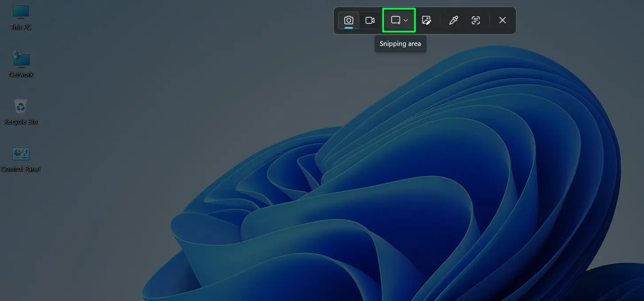Close the Snipping Tool toolbar
The width and height of the screenshot is (644, 301).
502,20
